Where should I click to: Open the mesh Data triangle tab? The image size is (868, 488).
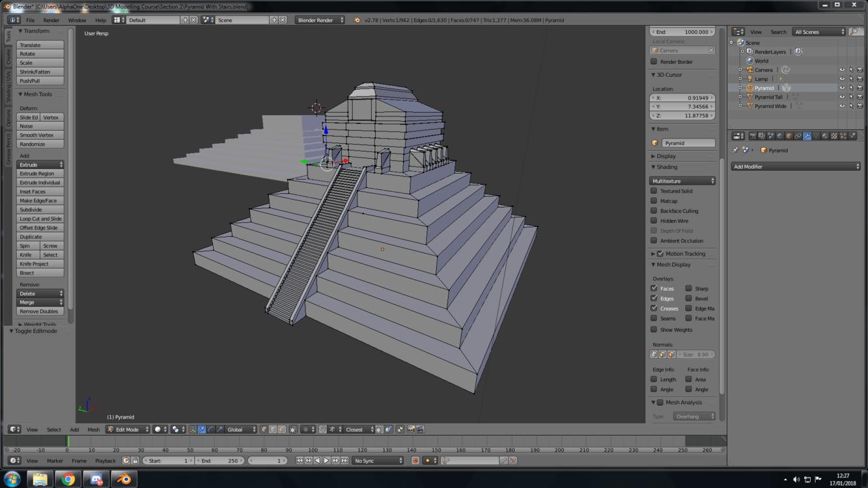[816, 136]
